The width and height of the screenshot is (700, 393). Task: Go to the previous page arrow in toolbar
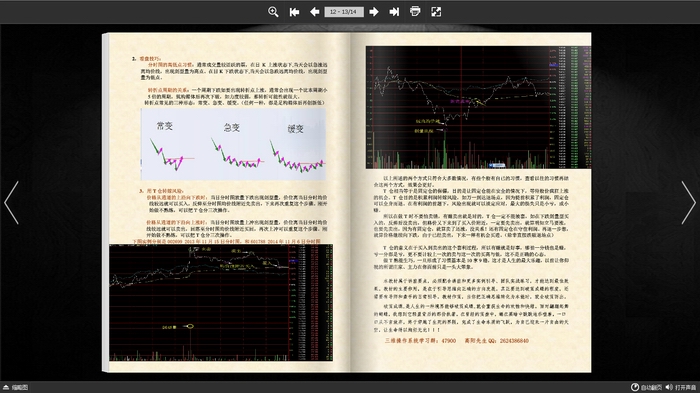(x=314, y=12)
